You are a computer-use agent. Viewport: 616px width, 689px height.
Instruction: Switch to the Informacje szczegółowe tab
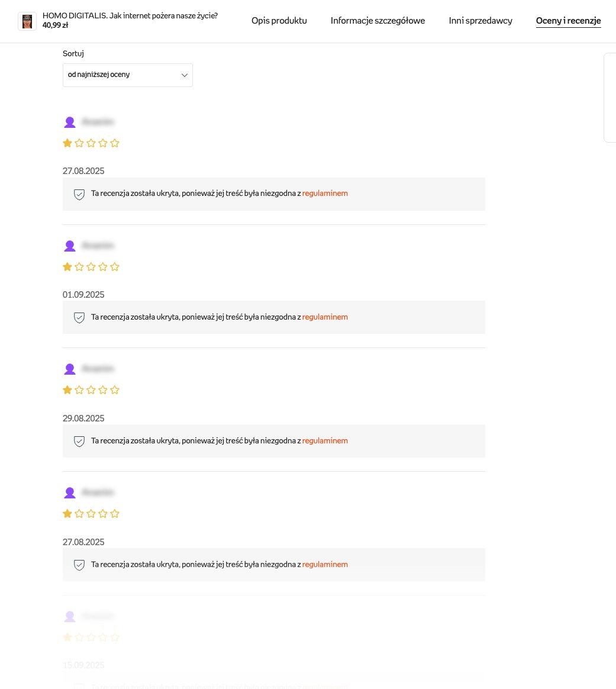[x=378, y=21]
